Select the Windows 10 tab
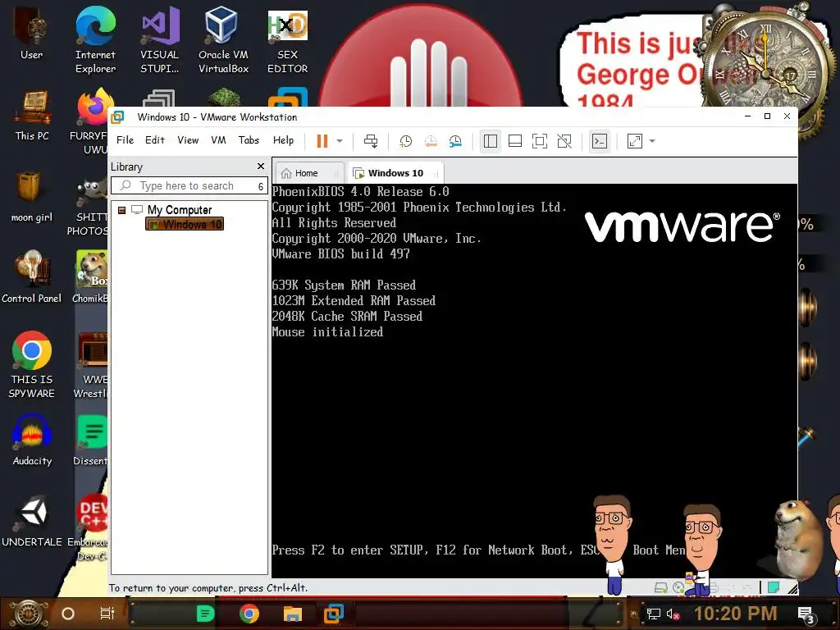The height and width of the screenshot is (630, 840). 396,173
